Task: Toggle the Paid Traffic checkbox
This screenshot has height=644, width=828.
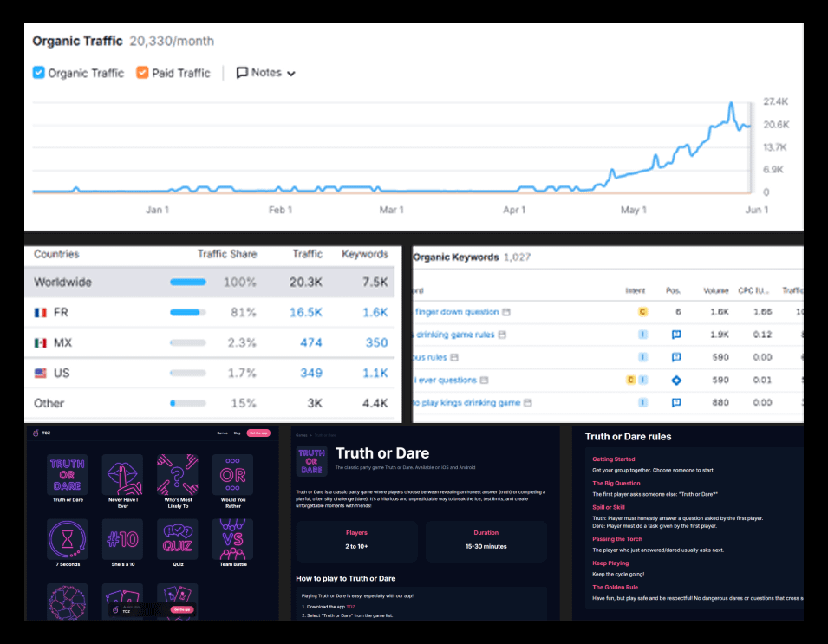Action: coord(142,73)
